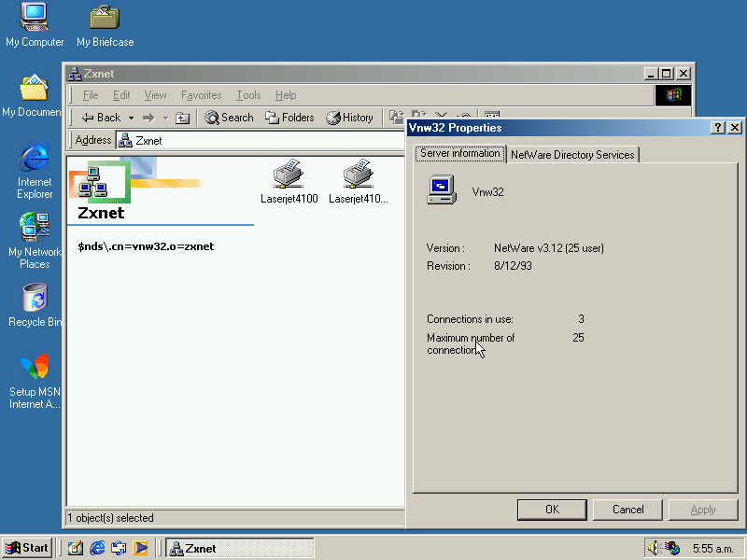Toggle the Folders pane button

289,118
